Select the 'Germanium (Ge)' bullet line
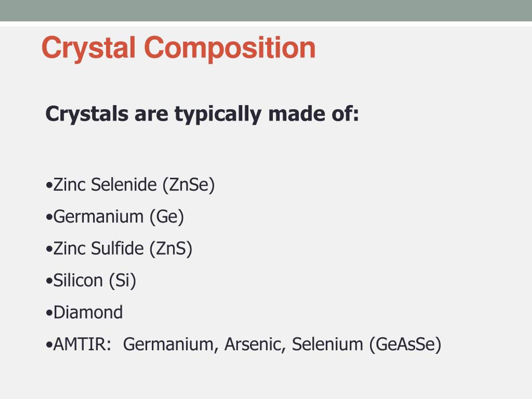This screenshot has height=399, width=532. [x=115, y=217]
